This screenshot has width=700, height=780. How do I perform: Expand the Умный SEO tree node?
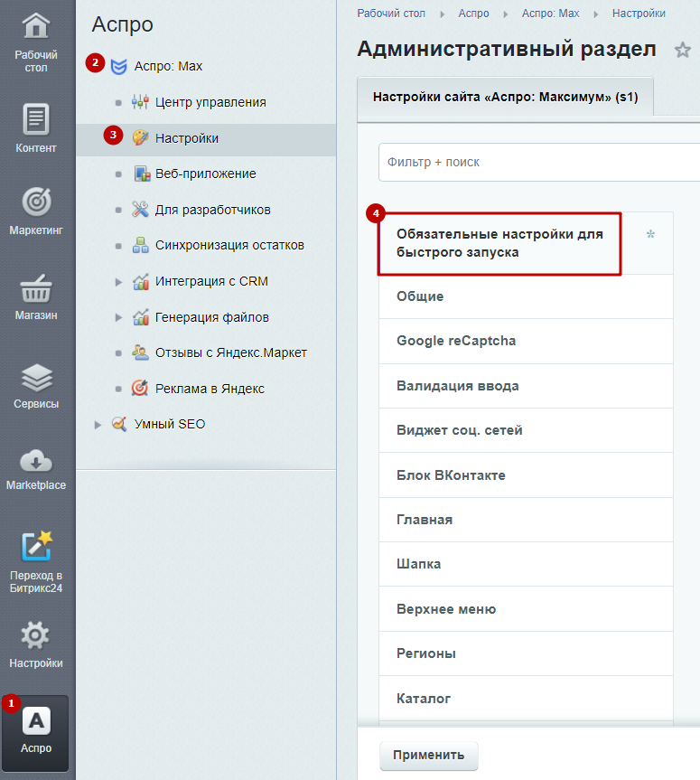(98, 425)
